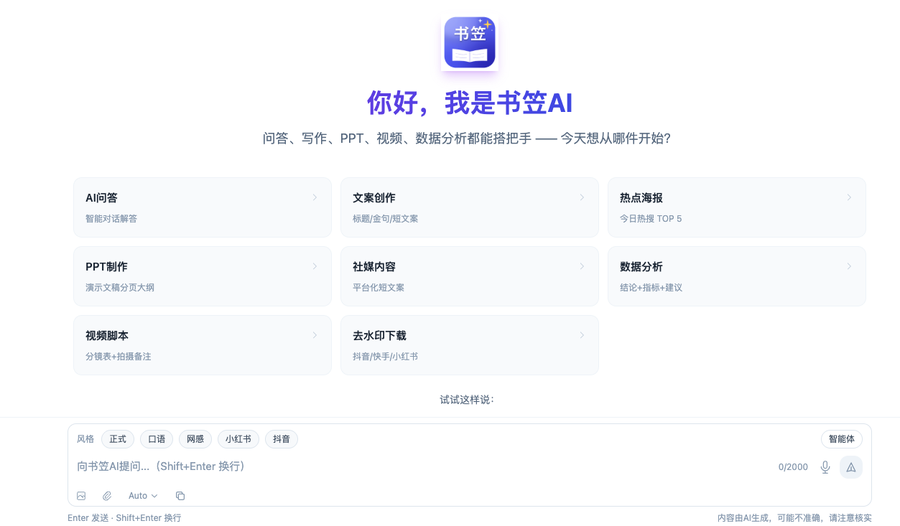The height and width of the screenshot is (526, 900).
Task: Open the 文案创作 card
Action: pos(470,207)
